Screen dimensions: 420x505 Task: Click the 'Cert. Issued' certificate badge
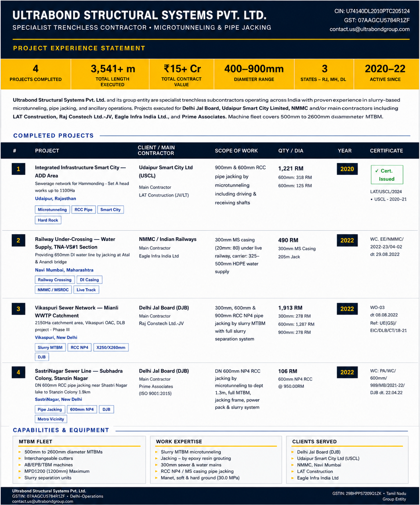387,175
